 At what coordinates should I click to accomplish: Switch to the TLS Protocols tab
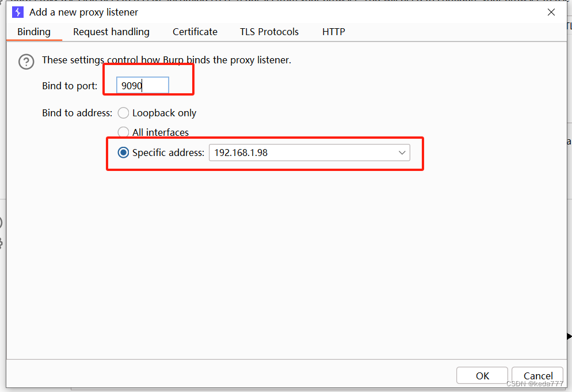(x=269, y=32)
